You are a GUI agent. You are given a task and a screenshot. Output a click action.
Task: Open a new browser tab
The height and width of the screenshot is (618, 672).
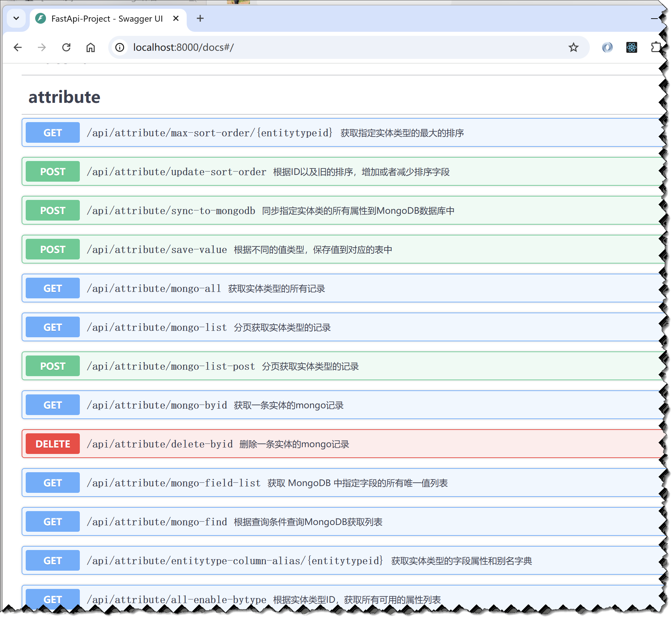pyautogui.click(x=200, y=19)
